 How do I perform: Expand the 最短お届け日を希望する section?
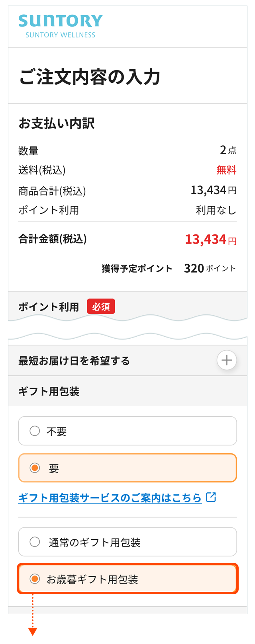point(127,360)
